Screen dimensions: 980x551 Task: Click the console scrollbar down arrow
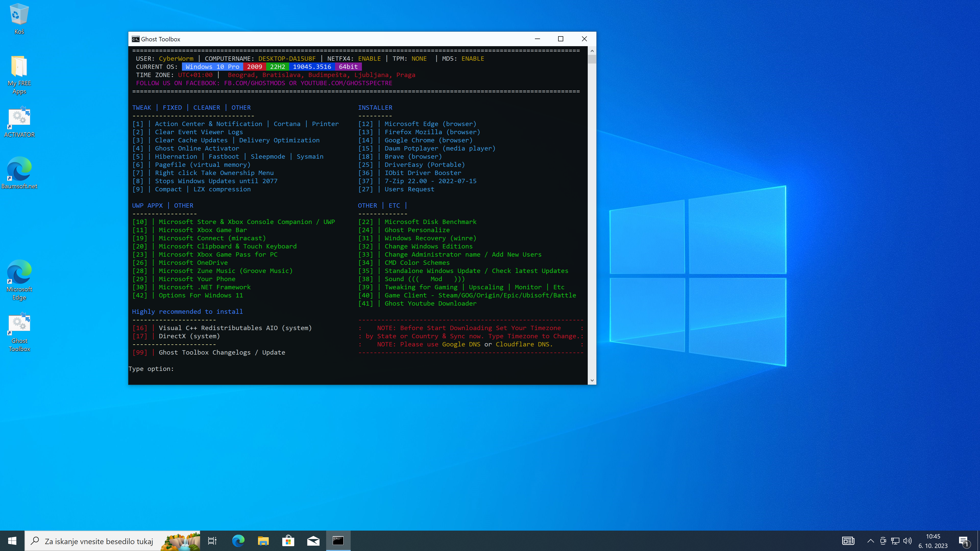592,380
